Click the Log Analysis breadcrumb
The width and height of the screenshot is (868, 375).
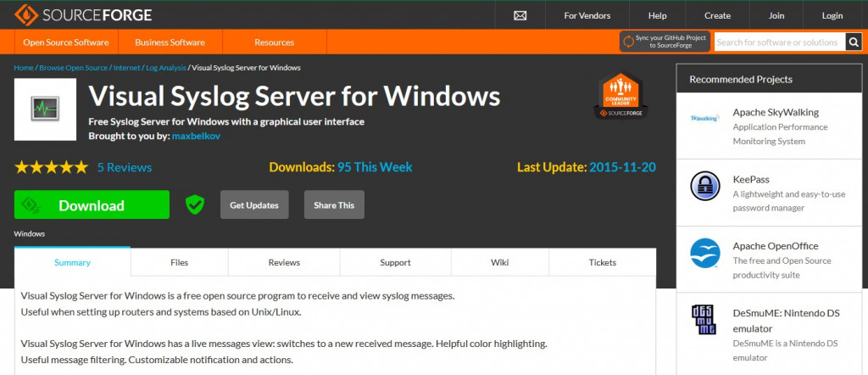point(166,68)
